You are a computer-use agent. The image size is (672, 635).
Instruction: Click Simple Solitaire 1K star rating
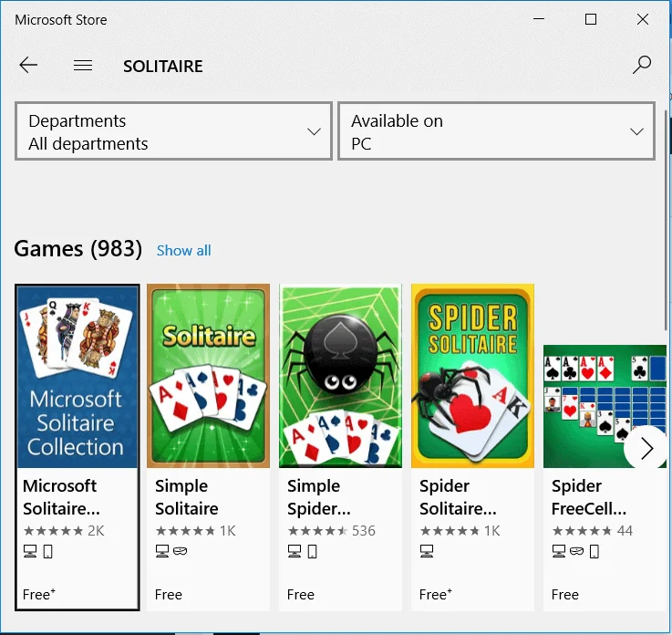[196, 531]
